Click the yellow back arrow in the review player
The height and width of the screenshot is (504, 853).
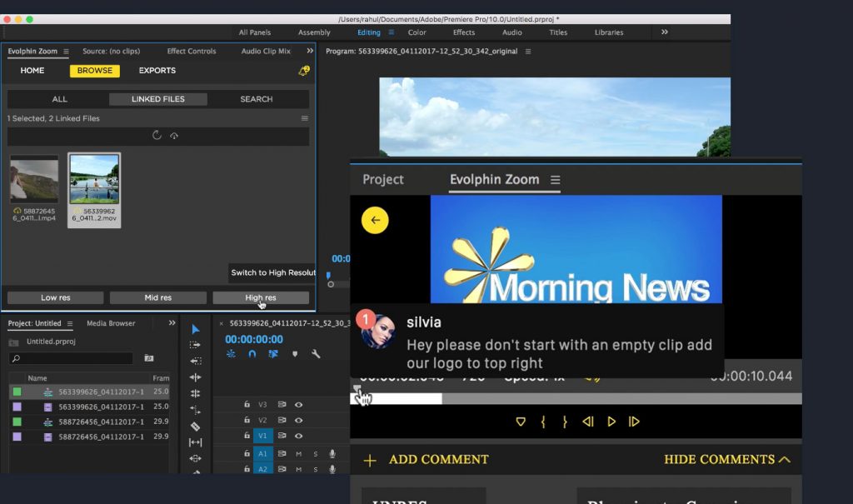[375, 220]
